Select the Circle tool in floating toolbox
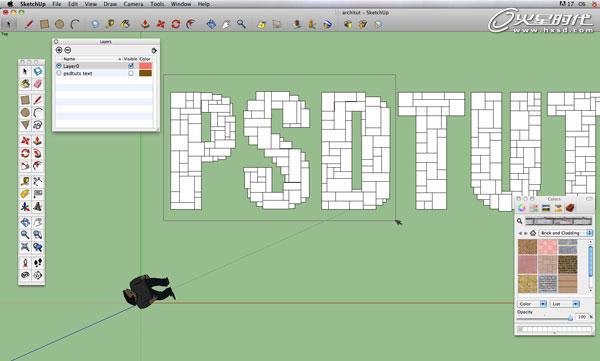Image resolution: width=600 pixels, height=361 pixels. 25,113
